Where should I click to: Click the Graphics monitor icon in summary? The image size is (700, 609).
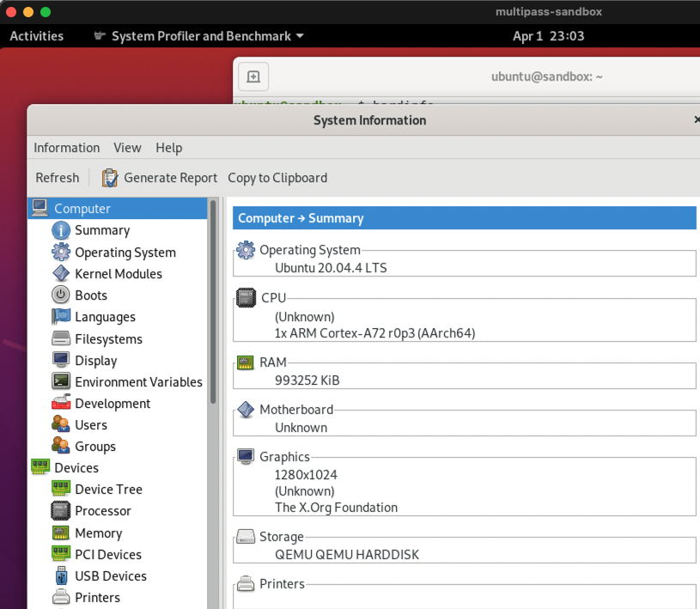[246, 456]
